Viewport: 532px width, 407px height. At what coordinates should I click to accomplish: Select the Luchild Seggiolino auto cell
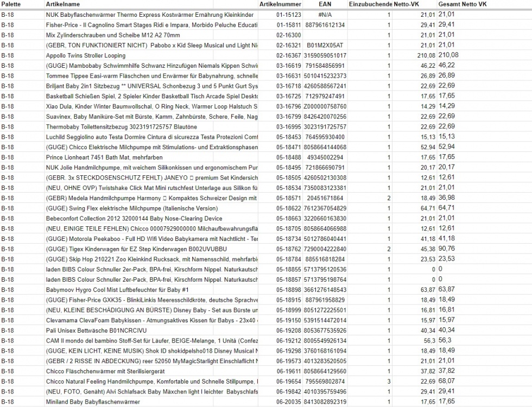click(x=151, y=137)
